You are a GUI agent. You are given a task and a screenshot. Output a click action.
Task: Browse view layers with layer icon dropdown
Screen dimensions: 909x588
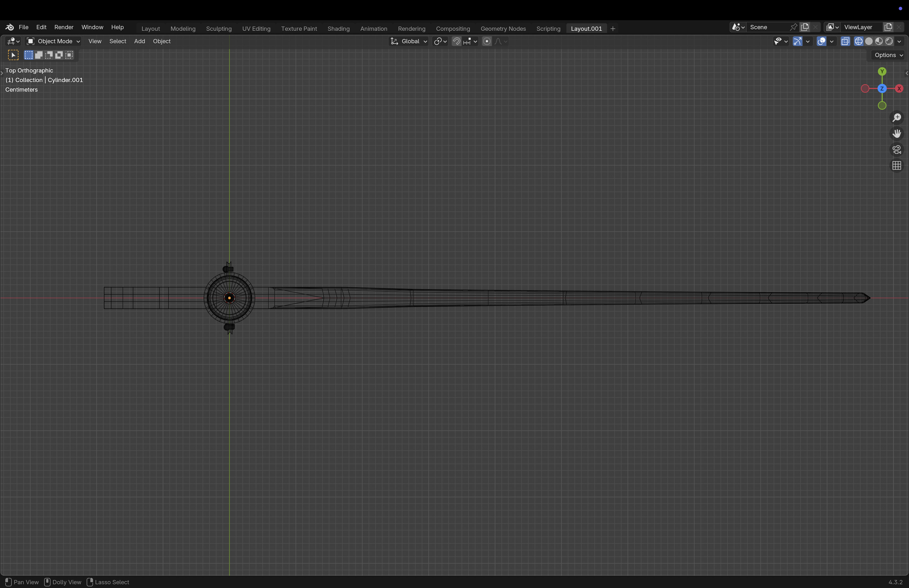[832, 27]
